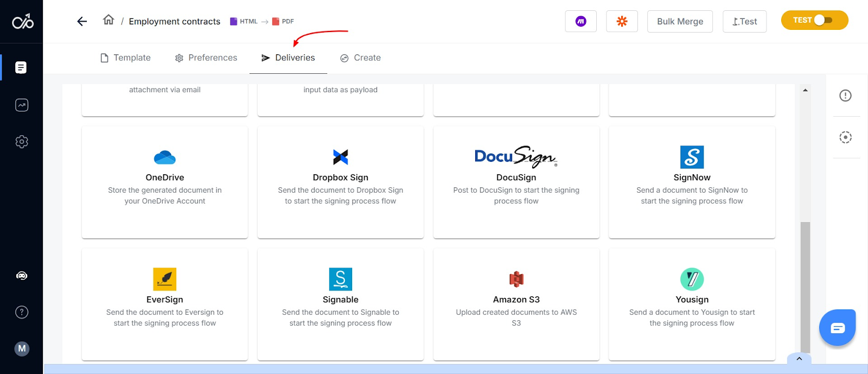
Task: Click the Dropbox Sign card title
Action: tap(341, 178)
